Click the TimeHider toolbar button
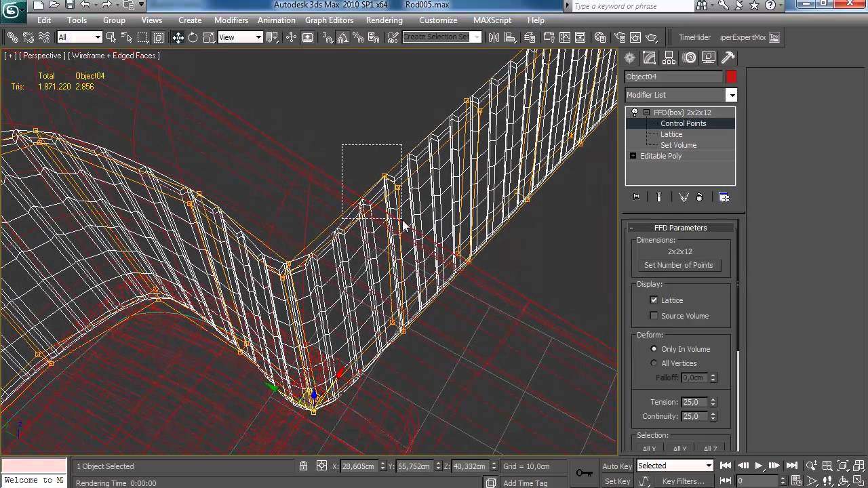This screenshot has height=488, width=868. click(694, 37)
